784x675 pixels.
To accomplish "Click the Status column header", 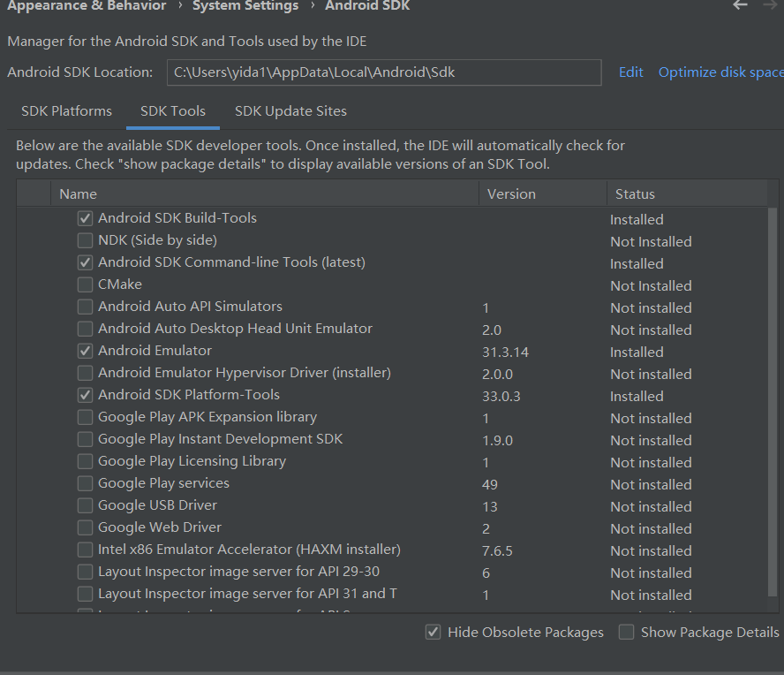I will (x=687, y=193).
